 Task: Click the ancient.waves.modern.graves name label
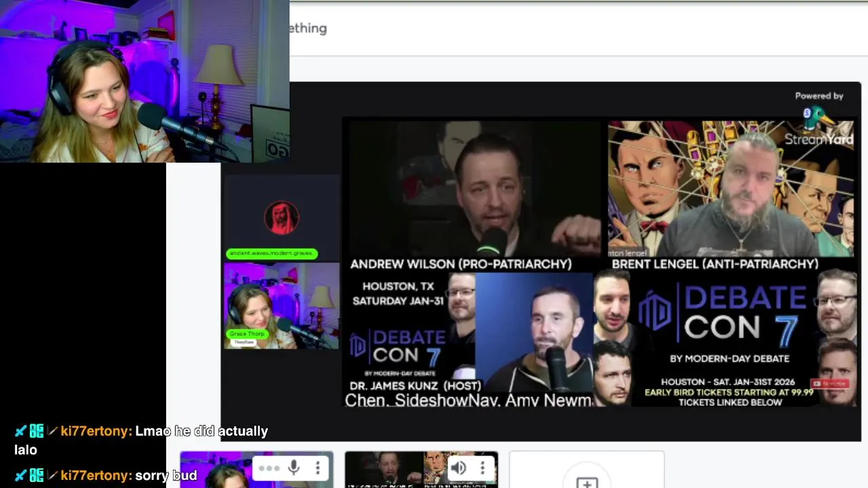[271, 253]
